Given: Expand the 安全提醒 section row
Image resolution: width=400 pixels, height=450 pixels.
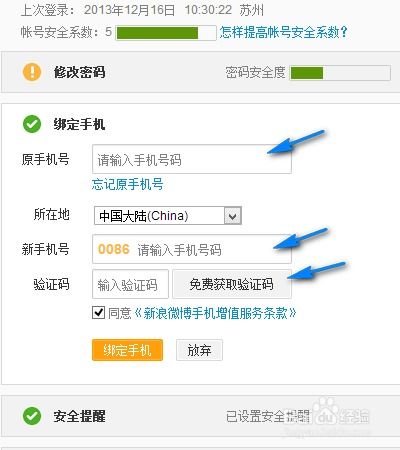Looking at the screenshot, I should [201, 416].
